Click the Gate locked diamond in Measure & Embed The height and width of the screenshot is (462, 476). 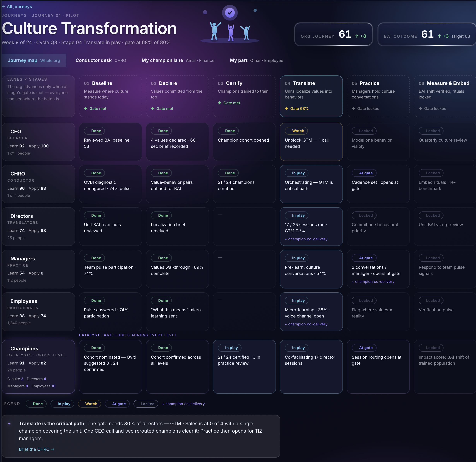point(420,109)
